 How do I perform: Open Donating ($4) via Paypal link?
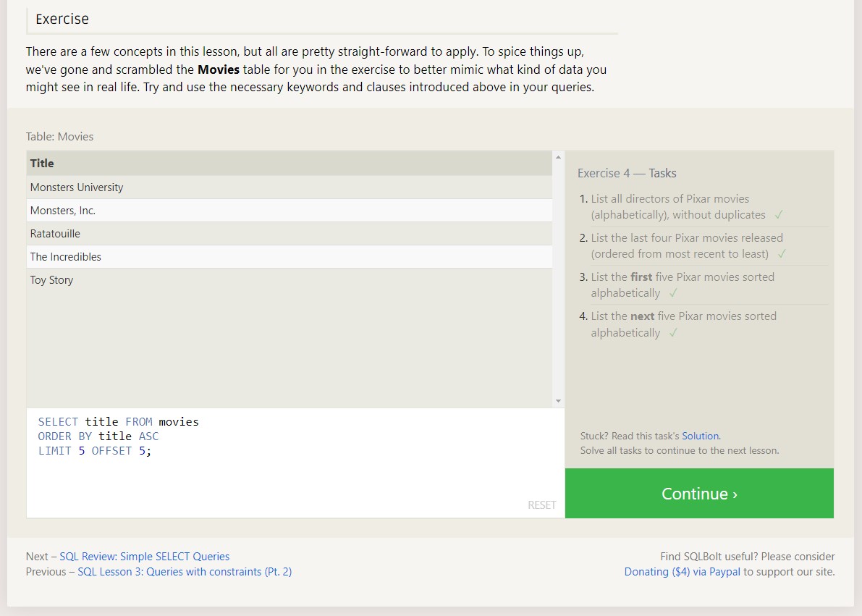pos(683,572)
